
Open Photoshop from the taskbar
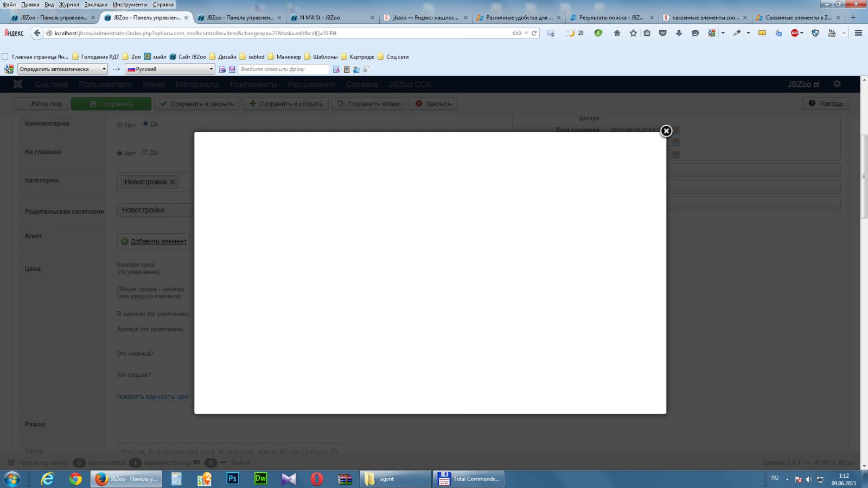coord(233,479)
